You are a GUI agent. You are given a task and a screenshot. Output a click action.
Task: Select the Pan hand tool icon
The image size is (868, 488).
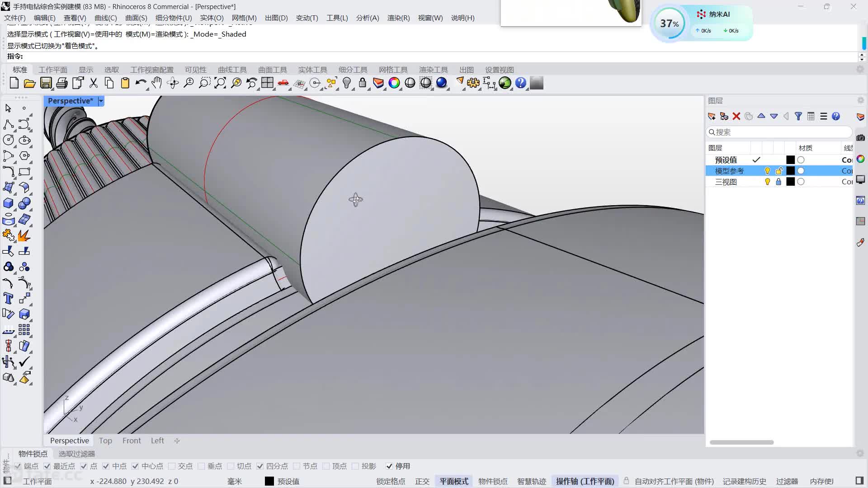point(156,83)
